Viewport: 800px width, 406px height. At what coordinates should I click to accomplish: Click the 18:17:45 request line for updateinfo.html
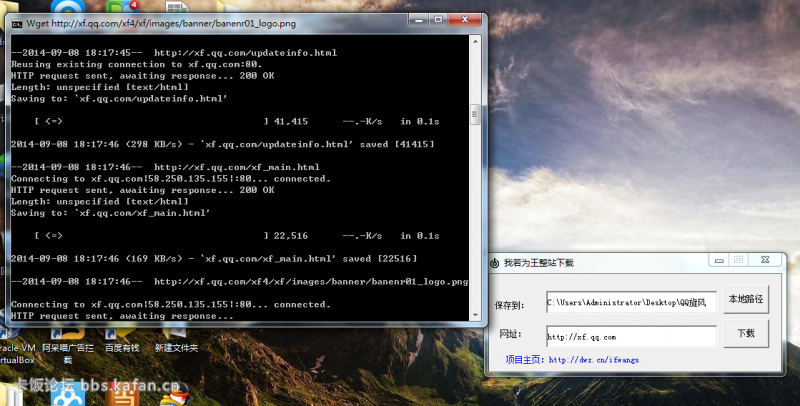tap(174, 53)
